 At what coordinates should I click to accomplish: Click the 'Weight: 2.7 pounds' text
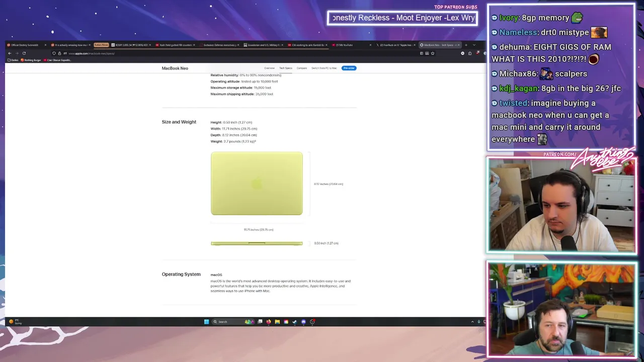click(x=233, y=142)
